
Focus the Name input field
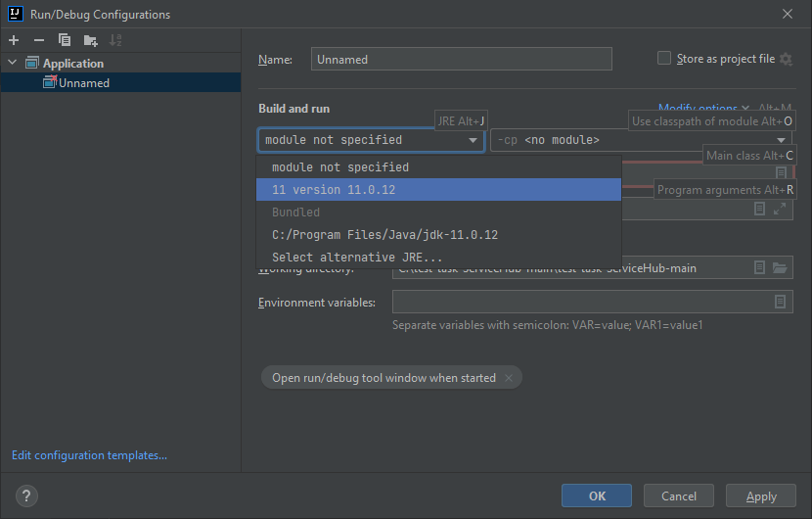462,59
